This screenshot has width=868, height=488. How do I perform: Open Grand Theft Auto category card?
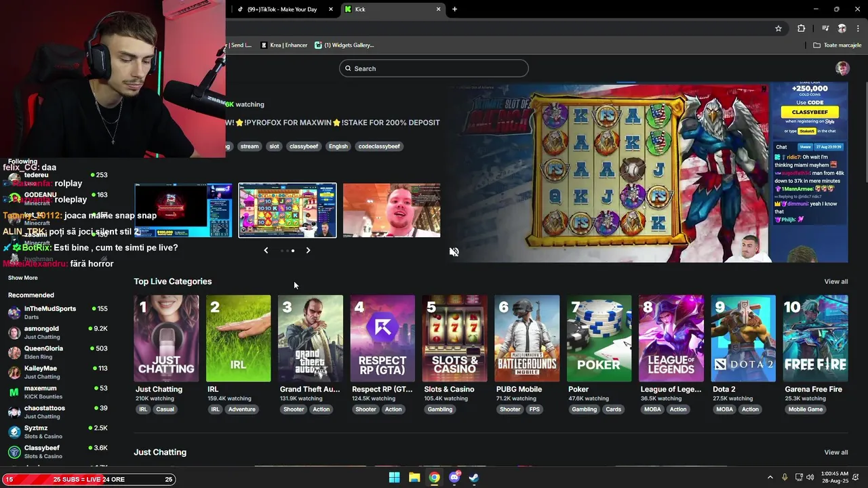point(311,338)
